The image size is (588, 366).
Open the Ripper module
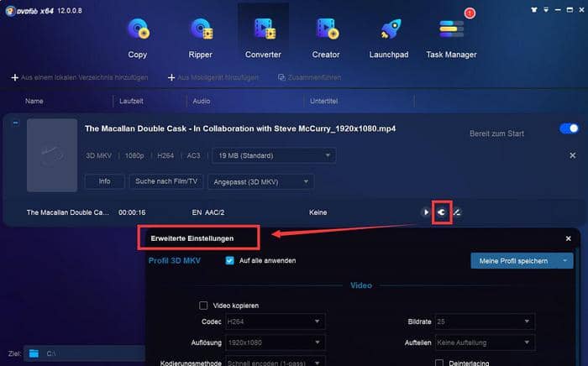coord(200,39)
